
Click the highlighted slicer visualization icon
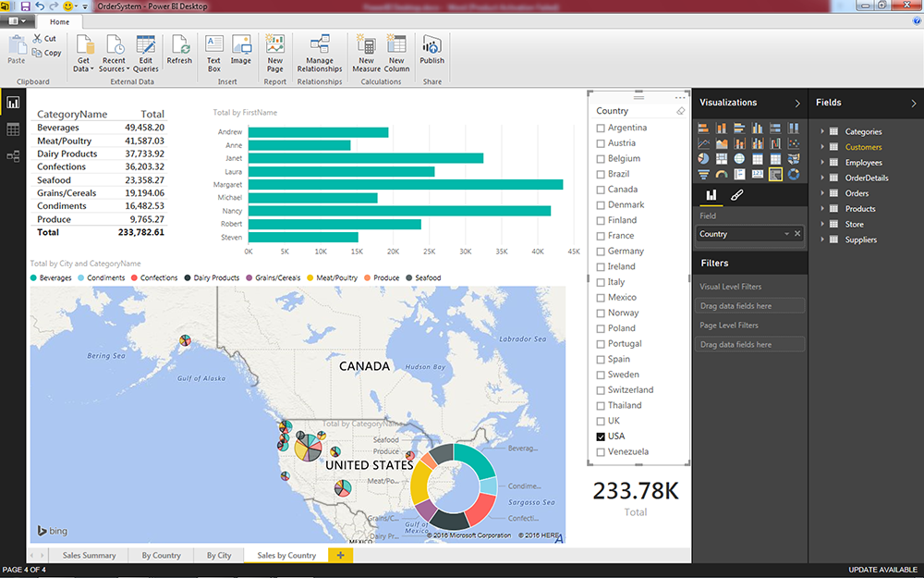[775, 174]
